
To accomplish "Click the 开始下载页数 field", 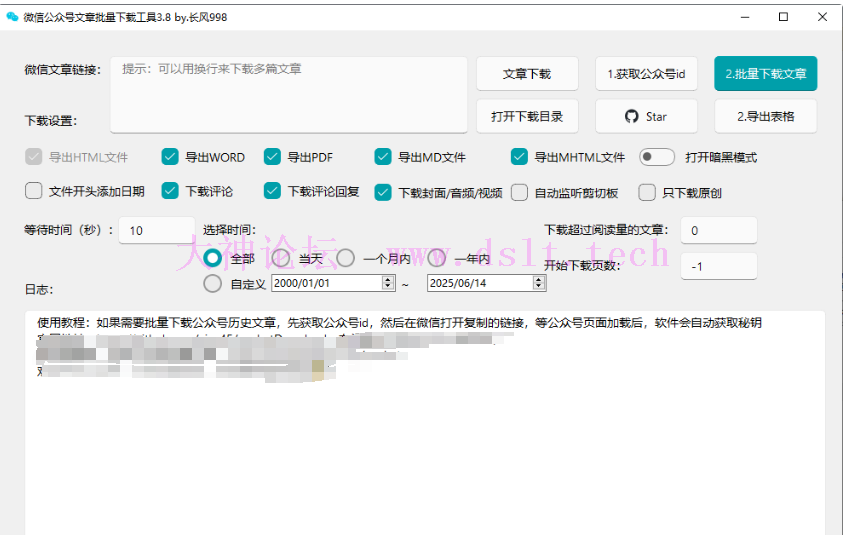I will [x=719, y=266].
